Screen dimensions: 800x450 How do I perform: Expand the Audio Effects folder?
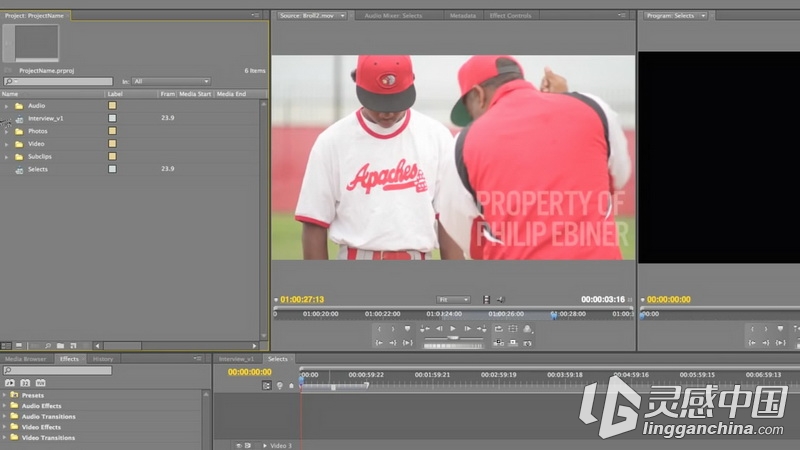click(x=5, y=406)
